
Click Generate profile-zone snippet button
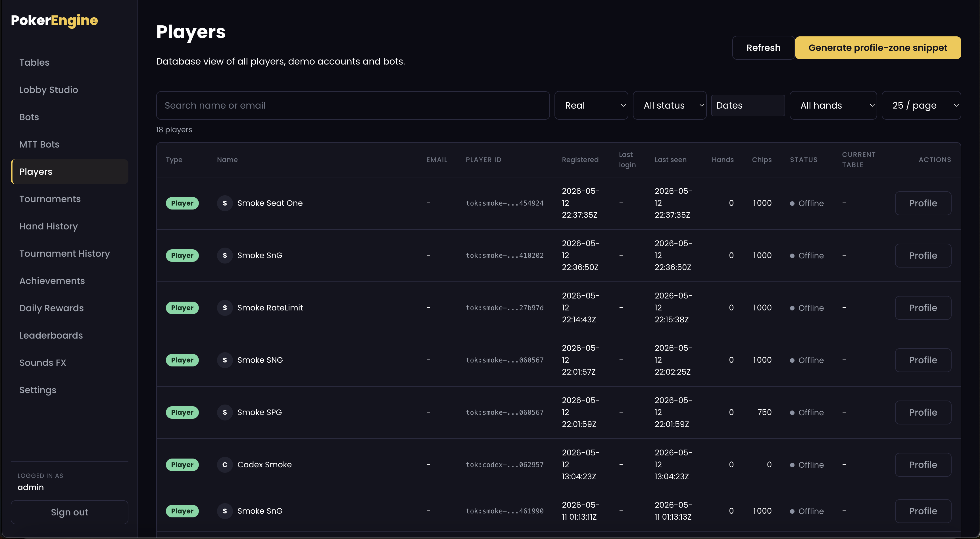point(878,48)
